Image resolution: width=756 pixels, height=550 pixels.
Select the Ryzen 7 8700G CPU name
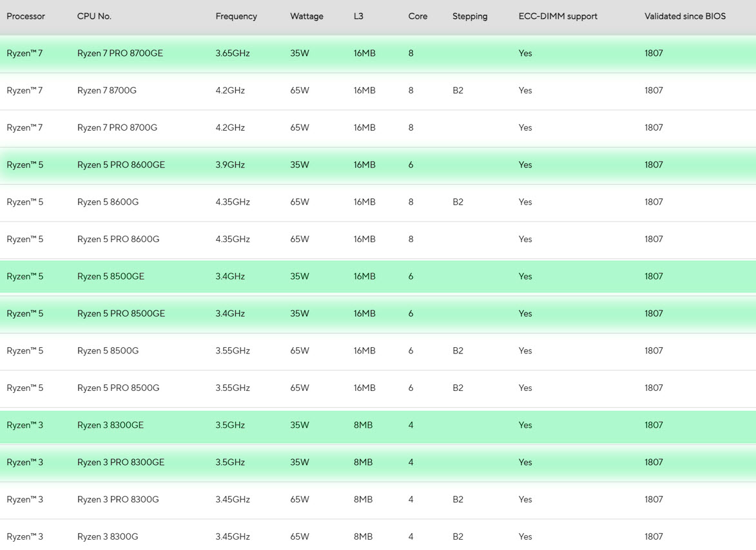point(107,91)
